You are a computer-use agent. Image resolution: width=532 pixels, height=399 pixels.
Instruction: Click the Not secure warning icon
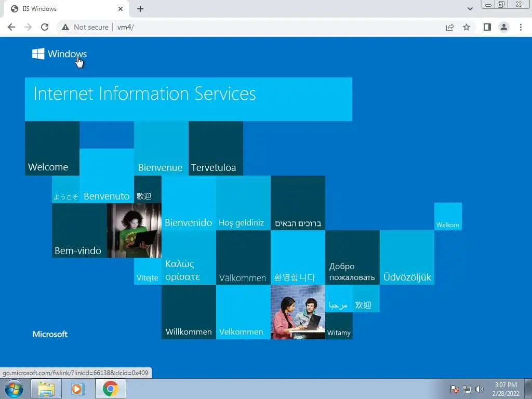(x=65, y=27)
